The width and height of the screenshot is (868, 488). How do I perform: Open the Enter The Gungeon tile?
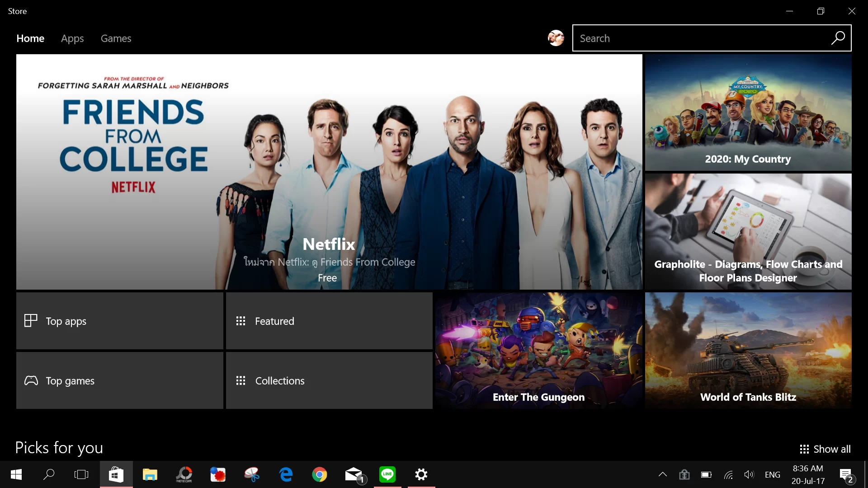pos(538,351)
